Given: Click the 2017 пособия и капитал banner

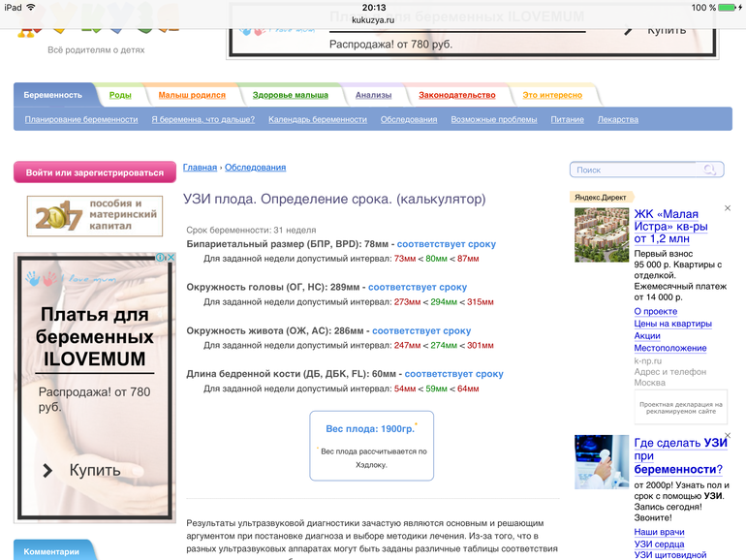Looking at the screenshot, I should pyautogui.click(x=95, y=216).
